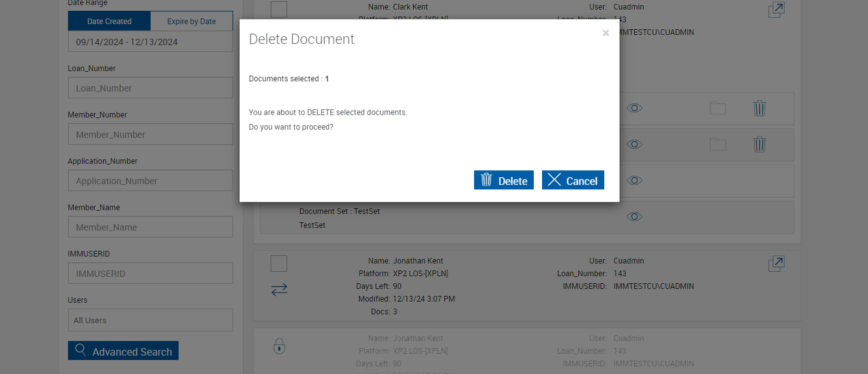
Task: Select the Jonathan Kent package checkbox
Action: coord(279,264)
